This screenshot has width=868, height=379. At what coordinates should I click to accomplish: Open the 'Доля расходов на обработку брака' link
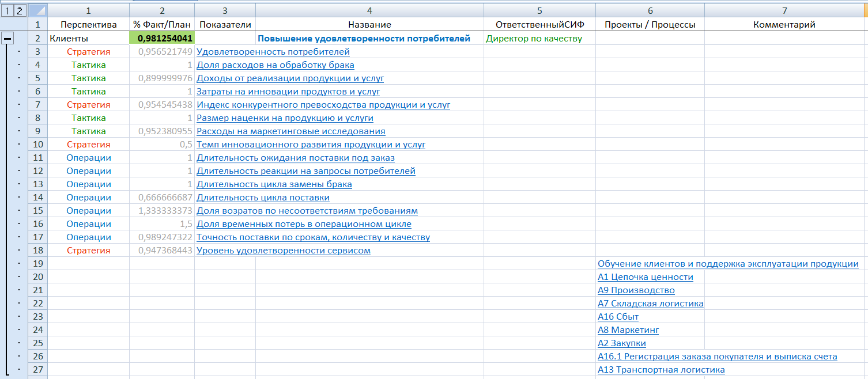pos(276,65)
